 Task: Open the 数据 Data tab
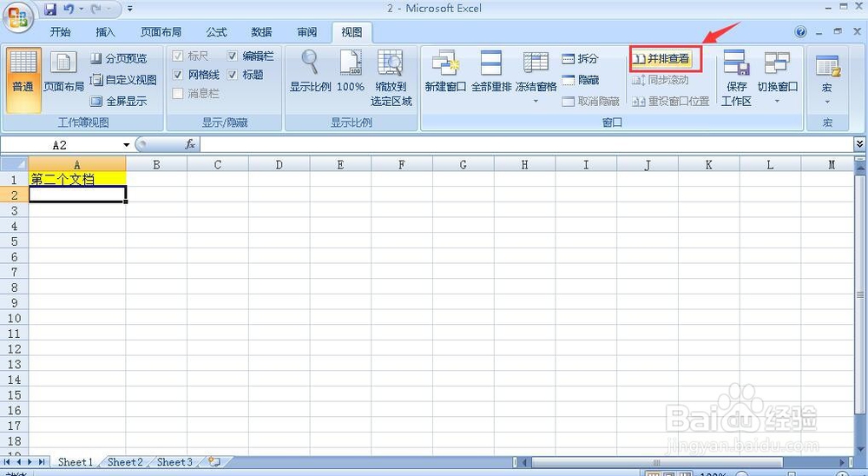point(261,32)
